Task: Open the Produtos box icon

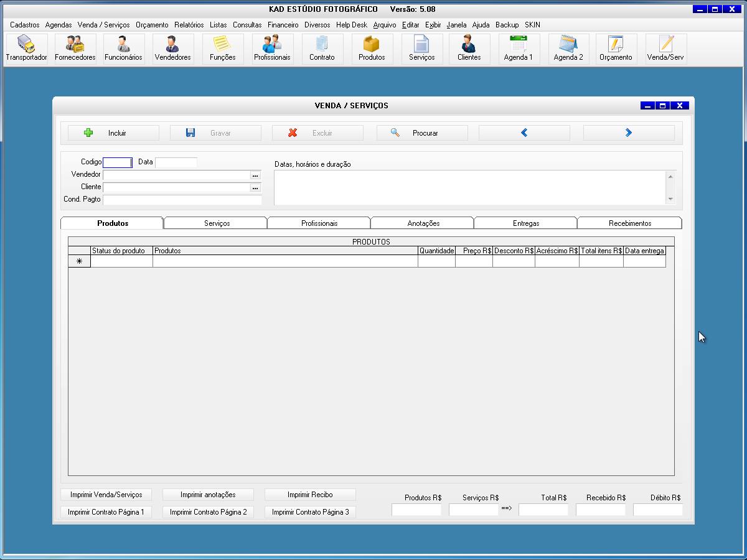Action: pos(372,49)
